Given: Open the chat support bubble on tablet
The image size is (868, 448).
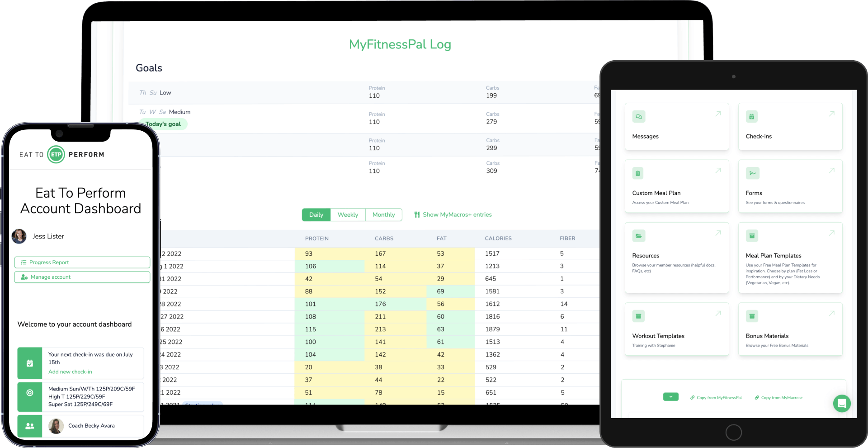Looking at the screenshot, I should tap(842, 403).
